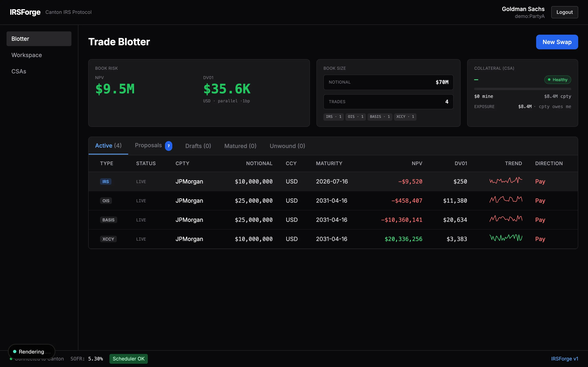Click the Scheduler OK indicator in status bar
This screenshot has height=367, width=588.
128,358
